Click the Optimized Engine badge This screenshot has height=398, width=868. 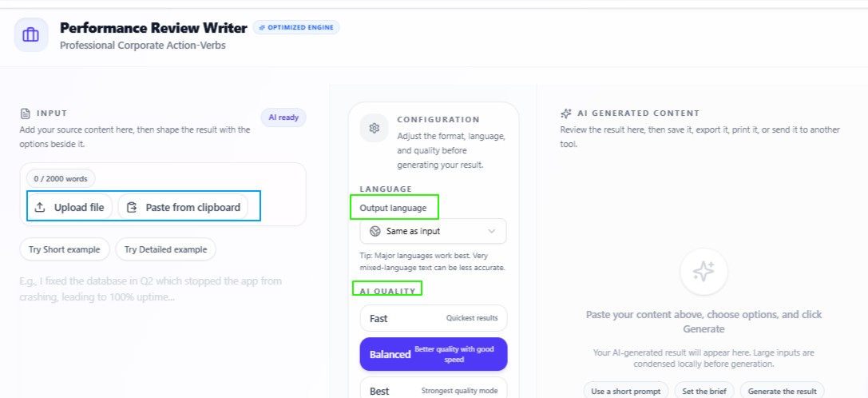click(x=296, y=27)
